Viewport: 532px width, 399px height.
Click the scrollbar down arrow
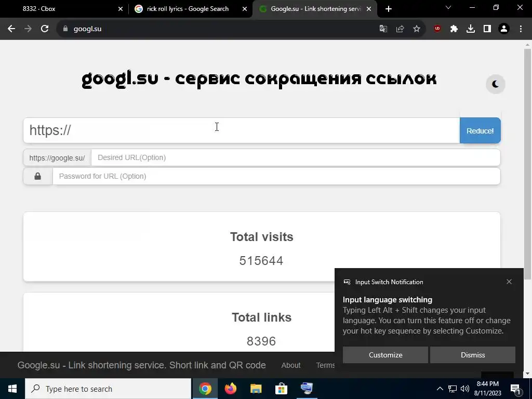pos(527,374)
